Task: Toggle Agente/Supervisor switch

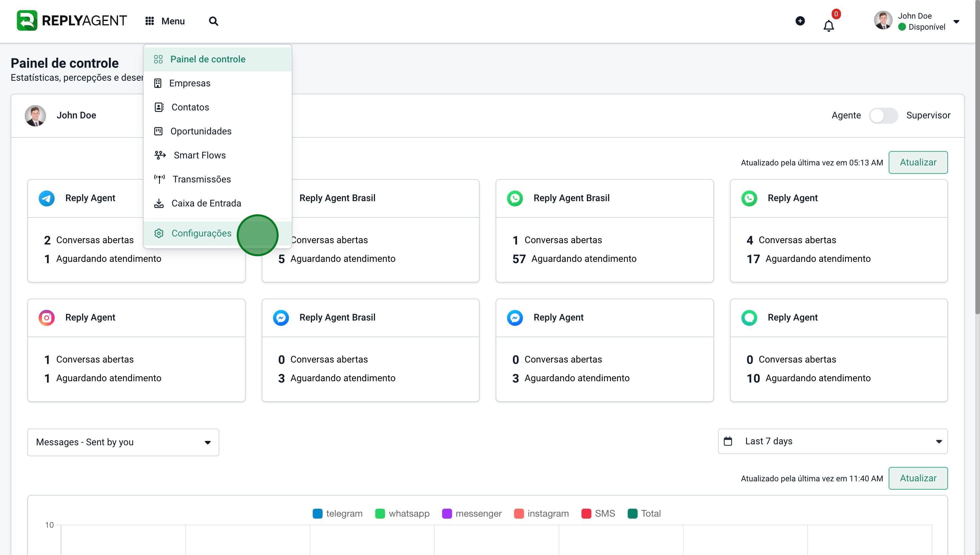Action: pyautogui.click(x=883, y=115)
